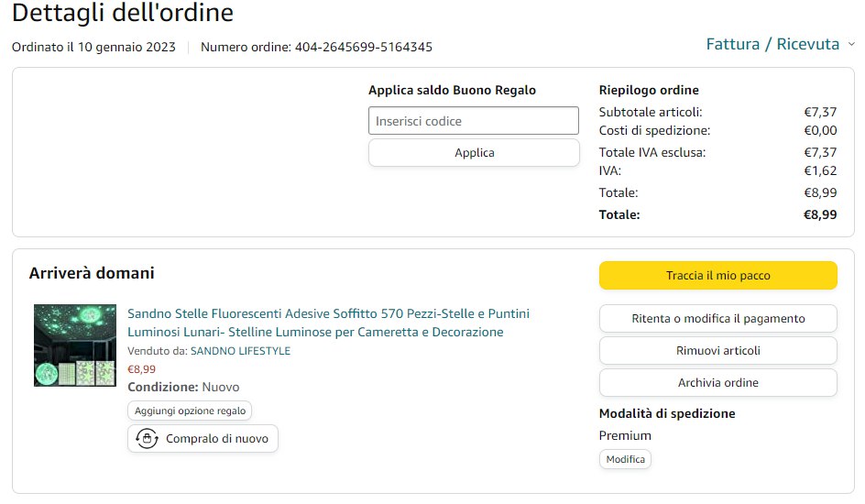The width and height of the screenshot is (865, 504).
Task: Focus the Inserisci codice gift card field
Action: pyautogui.click(x=474, y=121)
